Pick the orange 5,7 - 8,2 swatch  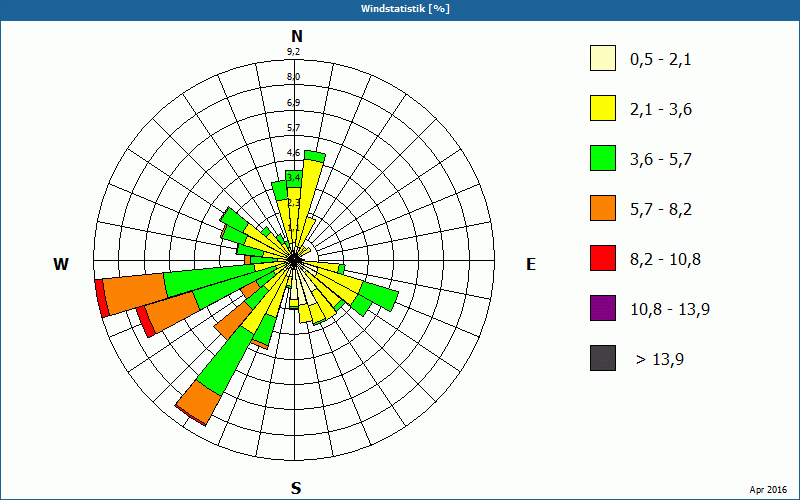click(603, 208)
